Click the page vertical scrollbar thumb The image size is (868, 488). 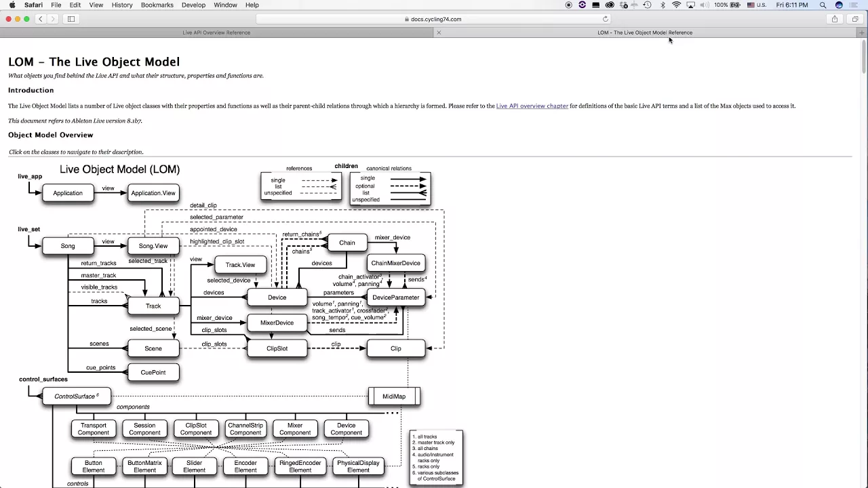(864, 56)
